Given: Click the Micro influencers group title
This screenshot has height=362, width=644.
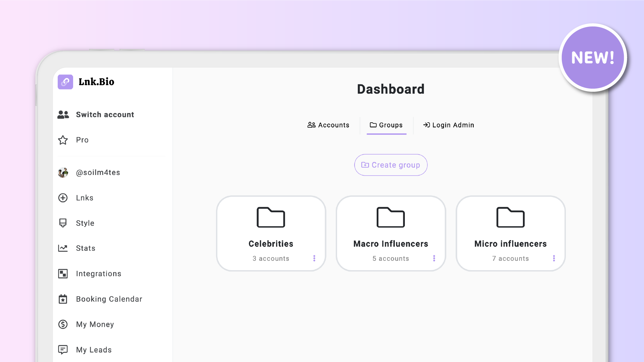Looking at the screenshot, I should pyautogui.click(x=511, y=244).
